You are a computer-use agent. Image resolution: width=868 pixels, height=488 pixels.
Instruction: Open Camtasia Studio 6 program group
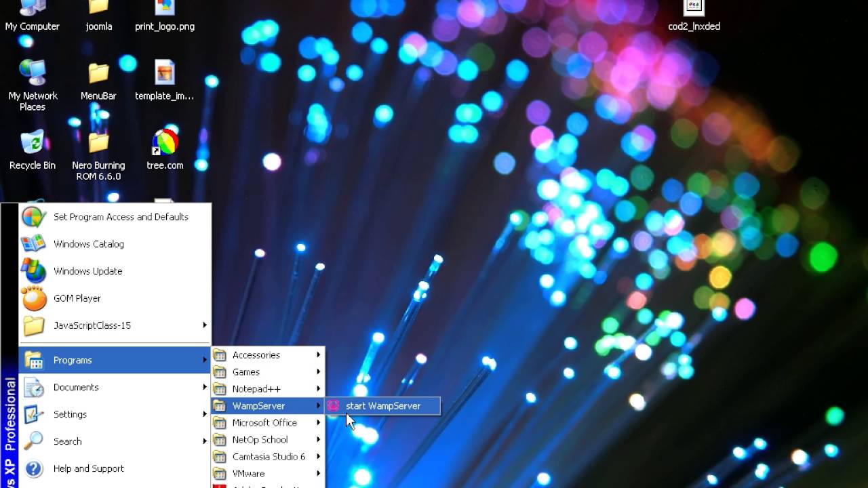(268, 457)
